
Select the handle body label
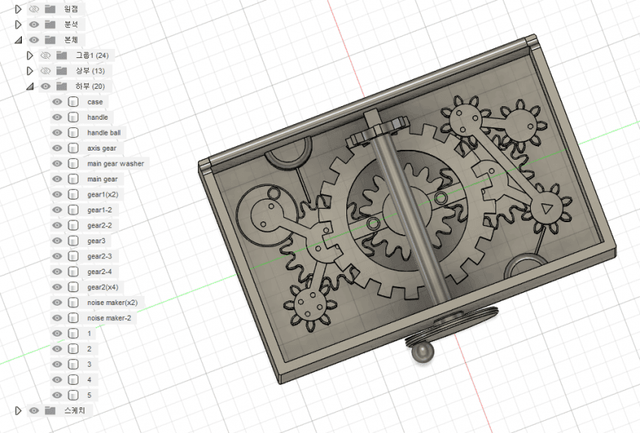click(98, 117)
